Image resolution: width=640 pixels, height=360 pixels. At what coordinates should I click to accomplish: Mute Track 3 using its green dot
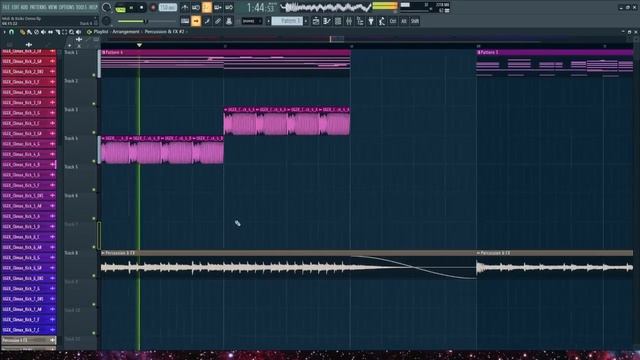(x=94, y=132)
